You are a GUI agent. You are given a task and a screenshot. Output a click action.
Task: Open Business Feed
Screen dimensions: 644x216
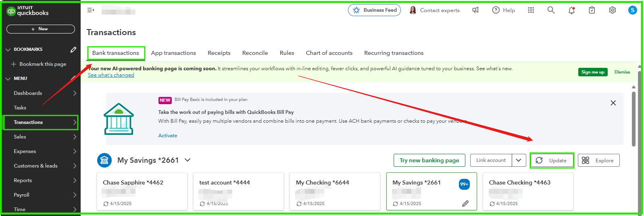(x=374, y=10)
